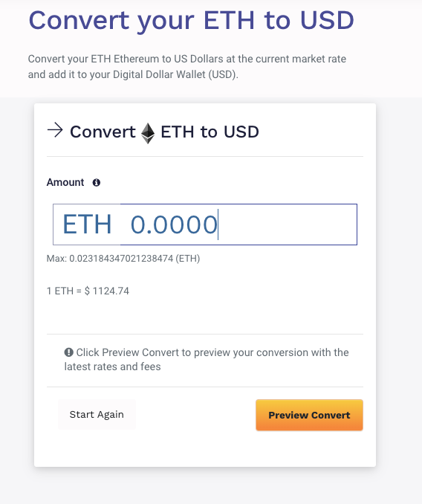Click the latest rates and fees line

(x=112, y=366)
